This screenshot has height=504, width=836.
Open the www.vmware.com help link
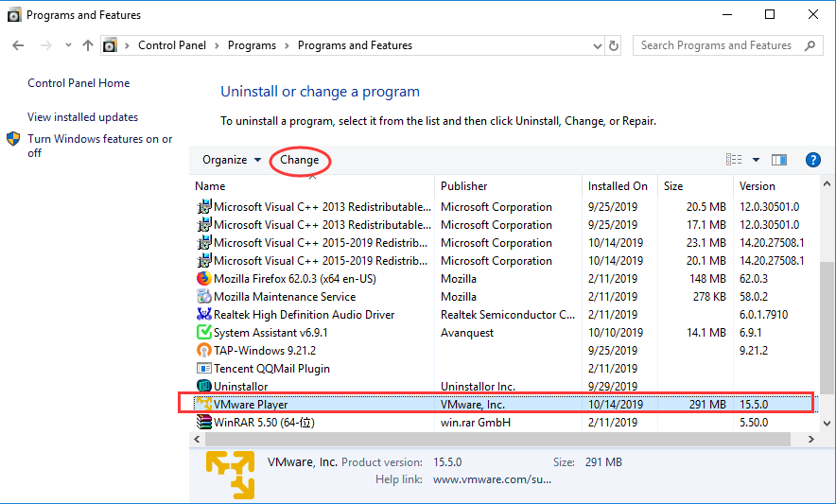pyautogui.click(x=492, y=479)
